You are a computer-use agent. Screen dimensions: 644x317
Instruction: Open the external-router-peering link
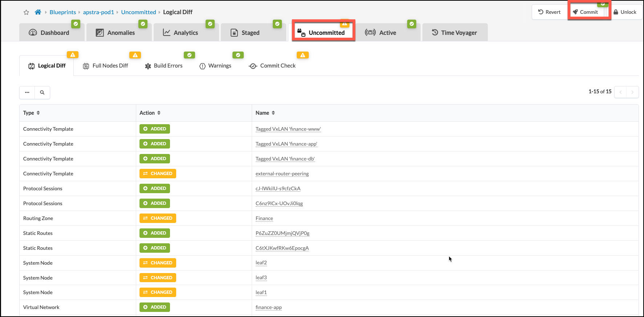click(282, 174)
